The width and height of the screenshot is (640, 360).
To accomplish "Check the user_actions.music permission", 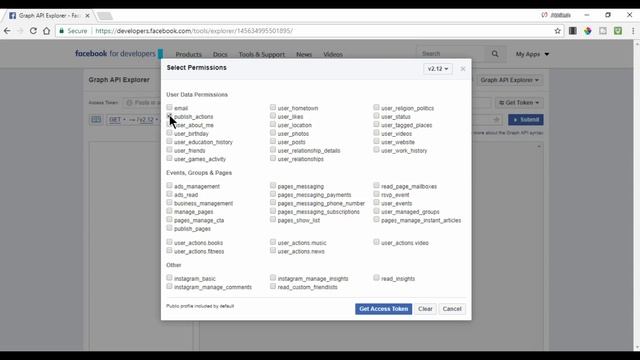I will pos(273,242).
